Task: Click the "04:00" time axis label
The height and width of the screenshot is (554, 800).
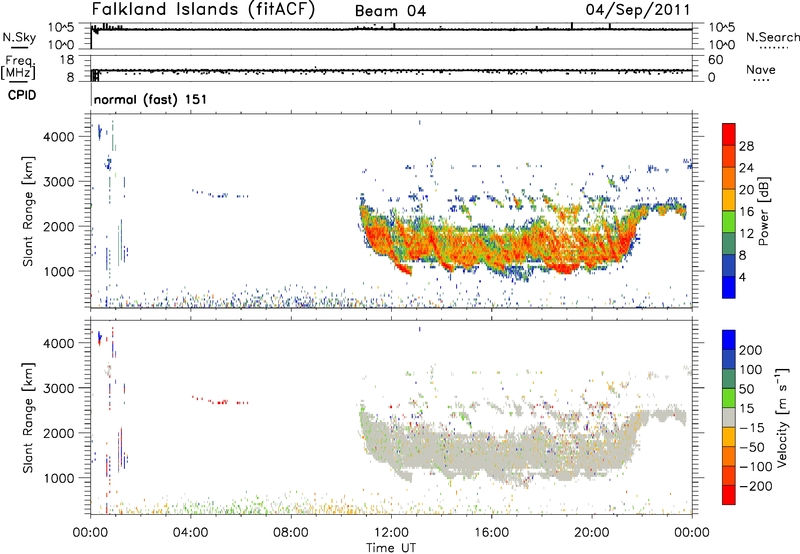Action: pos(190,533)
